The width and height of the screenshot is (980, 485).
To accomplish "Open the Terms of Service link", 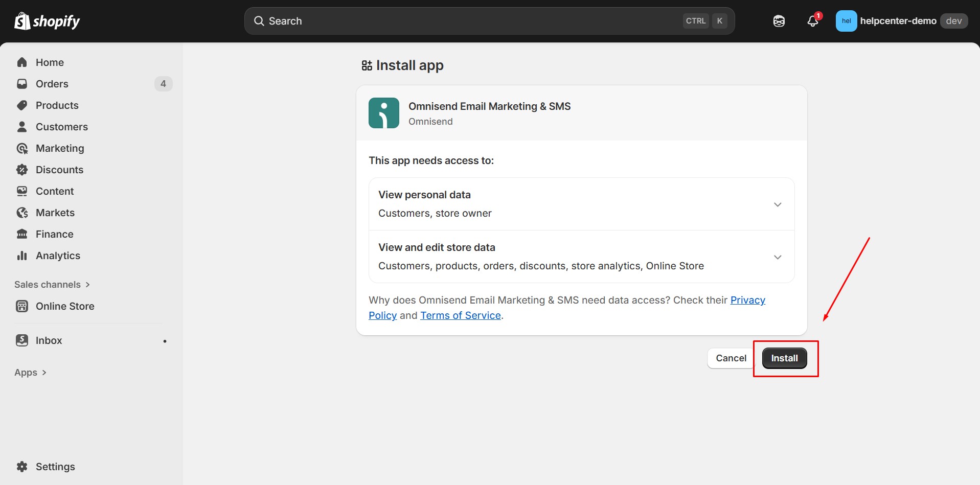I will (x=460, y=315).
